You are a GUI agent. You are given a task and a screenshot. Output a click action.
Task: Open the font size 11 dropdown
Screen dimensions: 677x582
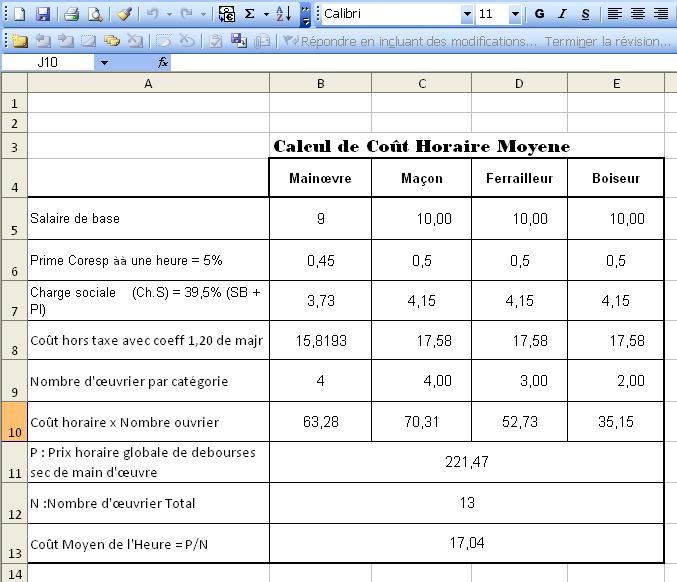[515, 14]
